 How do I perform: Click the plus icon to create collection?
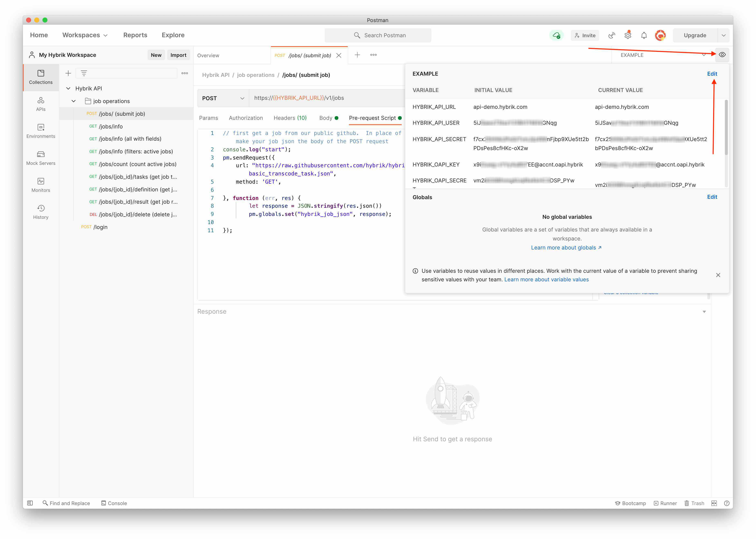tap(68, 73)
